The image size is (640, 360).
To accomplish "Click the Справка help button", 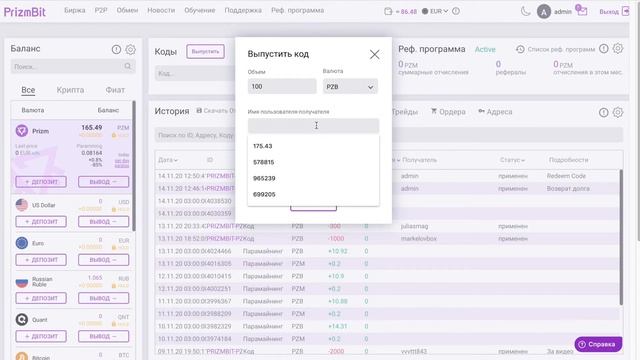I will click(598, 344).
